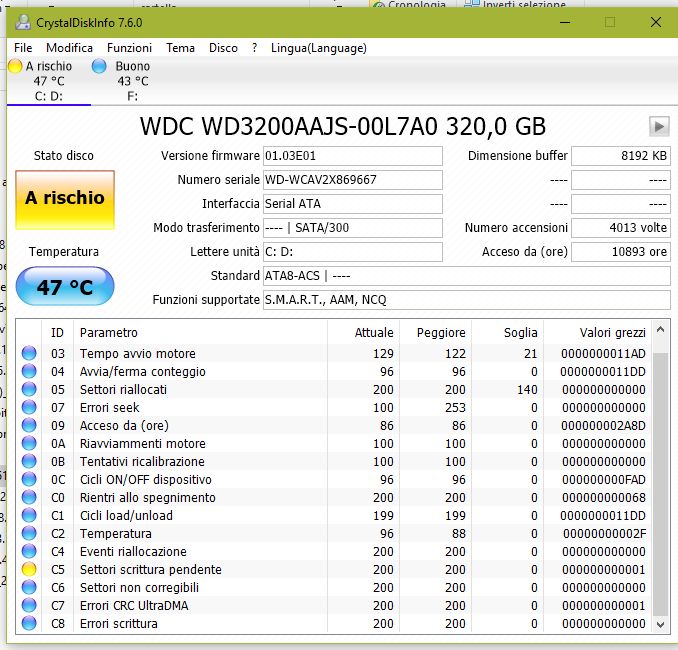
Task: Select the A rischio C: D: disk tab
Action: click(48, 81)
